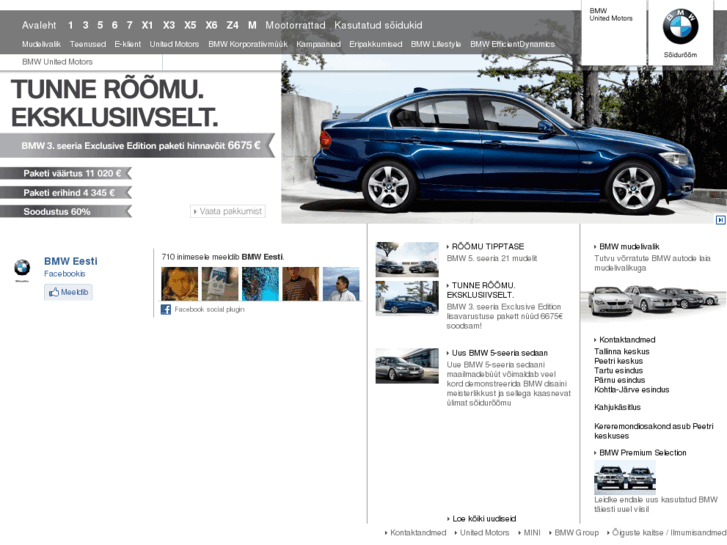The width and height of the screenshot is (727, 545).
Task: Click the first Facebook fan profile photo
Action: click(x=179, y=284)
